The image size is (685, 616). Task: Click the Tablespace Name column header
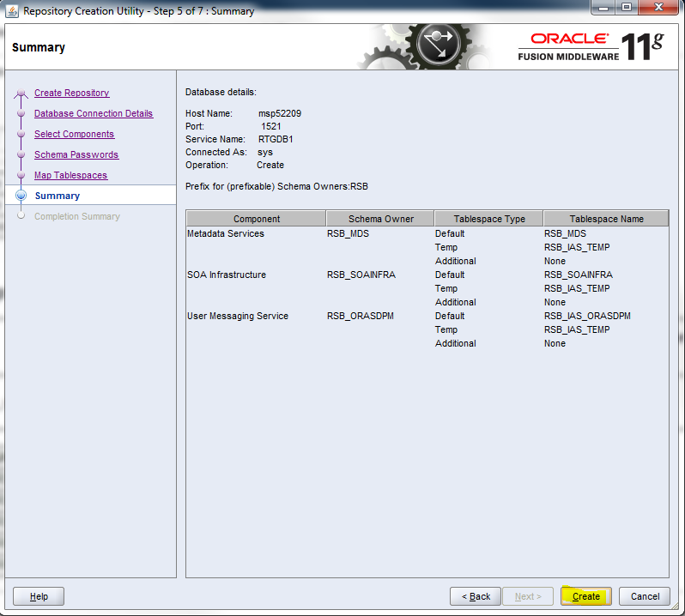coord(606,219)
